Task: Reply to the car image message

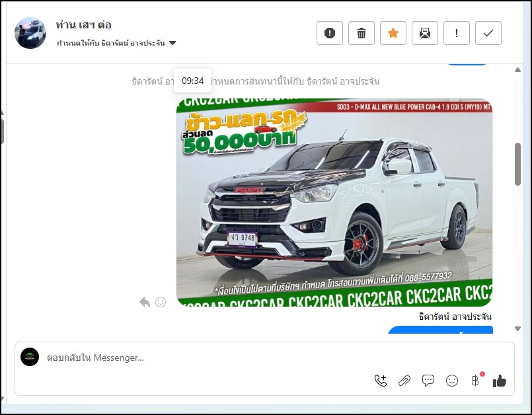Action: click(x=145, y=301)
